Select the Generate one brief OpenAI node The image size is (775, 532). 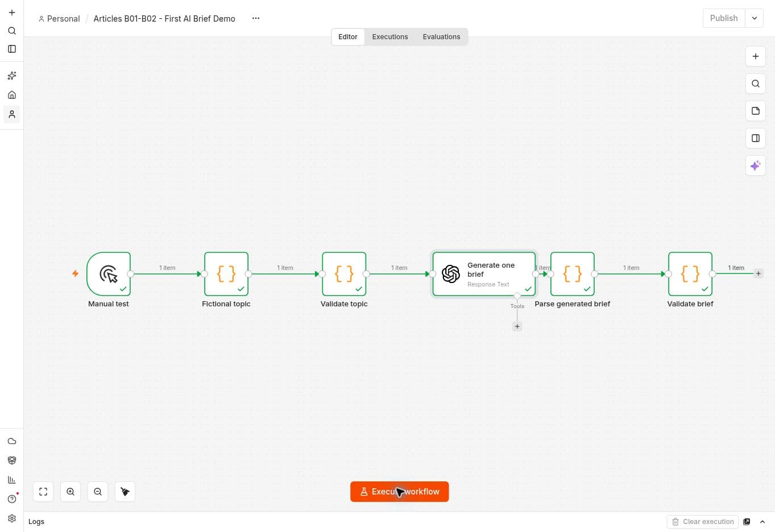[x=484, y=274]
